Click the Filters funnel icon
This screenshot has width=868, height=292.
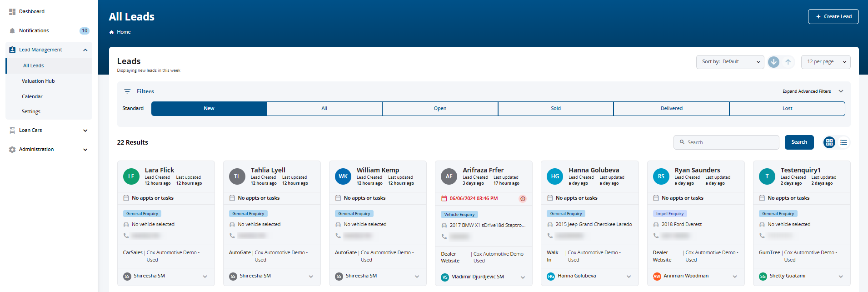pyautogui.click(x=127, y=91)
